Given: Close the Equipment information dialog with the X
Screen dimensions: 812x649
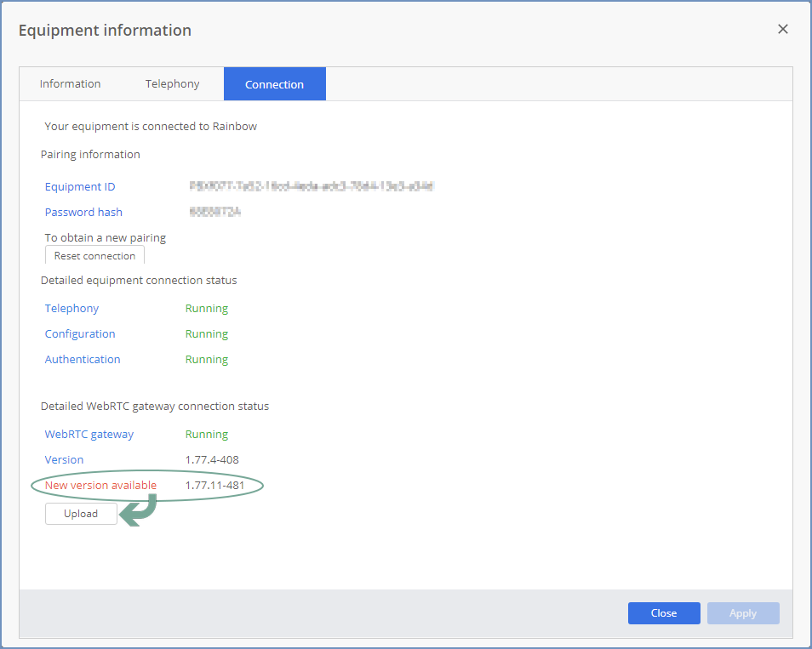Looking at the screenshot, I should click(782, 29).
